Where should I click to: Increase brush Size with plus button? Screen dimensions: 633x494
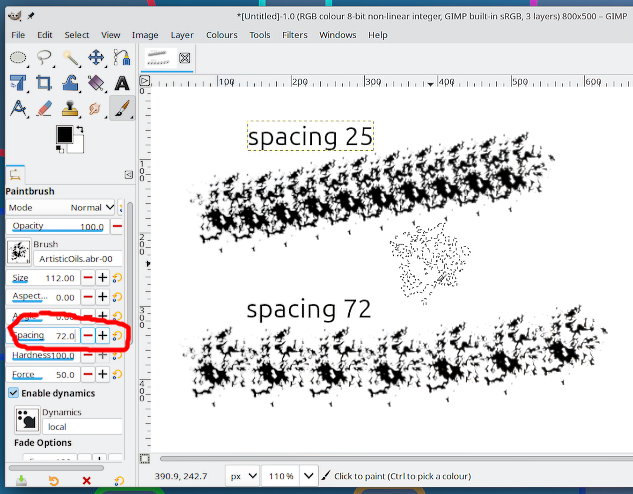[x=103, y=278]
